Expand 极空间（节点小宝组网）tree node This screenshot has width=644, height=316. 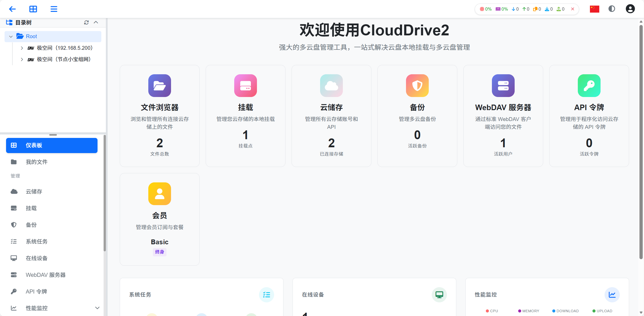[22, 59]
